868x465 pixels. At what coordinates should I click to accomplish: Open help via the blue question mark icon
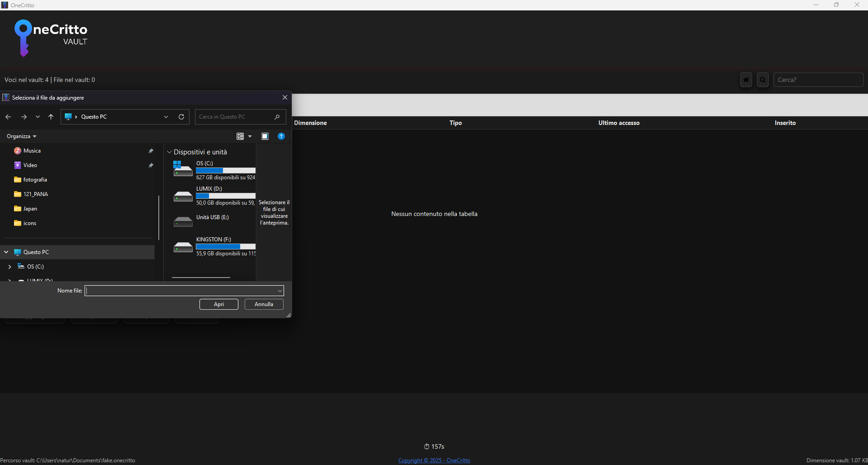(x=281, y=136)
